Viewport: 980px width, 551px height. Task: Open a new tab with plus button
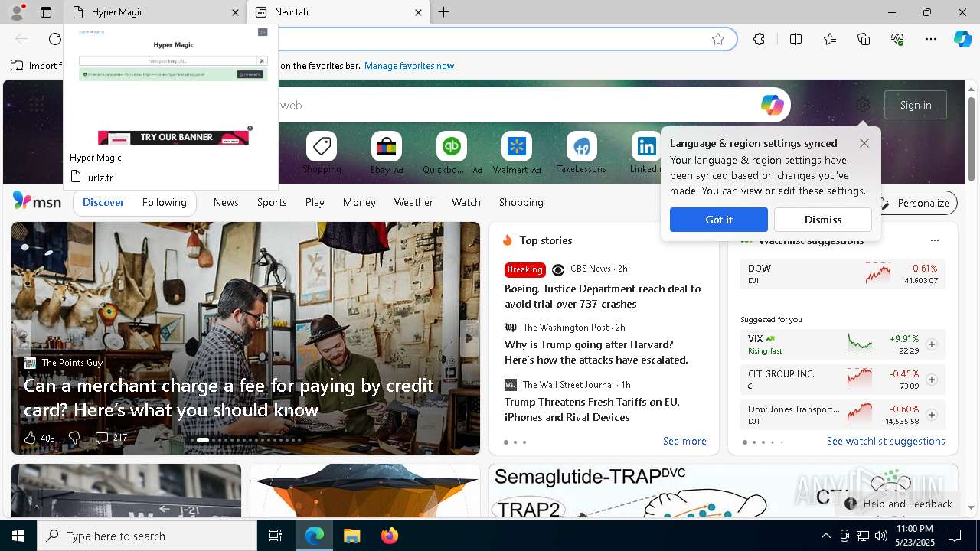point(444,12)
